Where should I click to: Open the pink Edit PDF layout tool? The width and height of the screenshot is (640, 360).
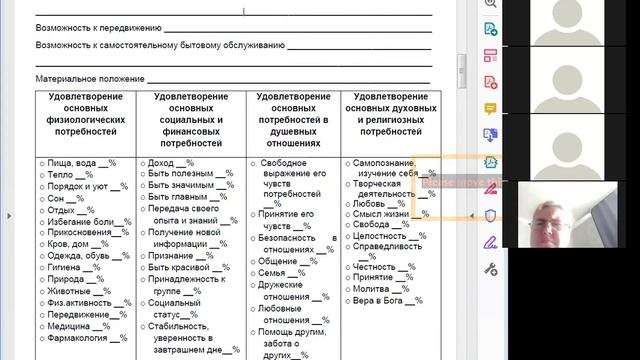[x=491, y=56]
